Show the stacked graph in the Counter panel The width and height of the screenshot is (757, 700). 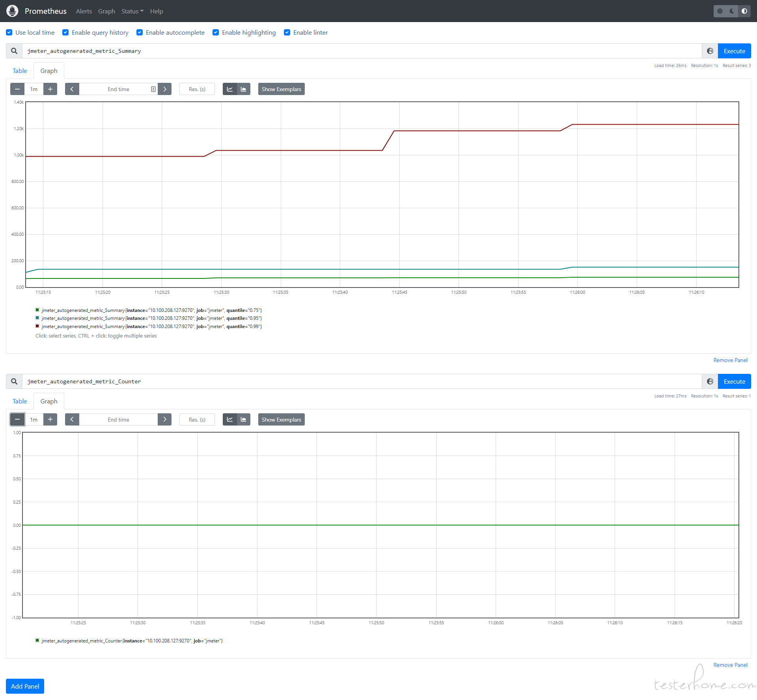tap(244, 420)
